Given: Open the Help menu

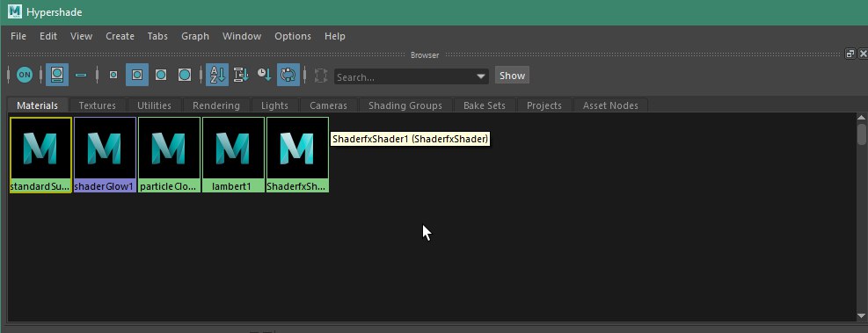Looking at the screenshot, I should click(335, 36).
